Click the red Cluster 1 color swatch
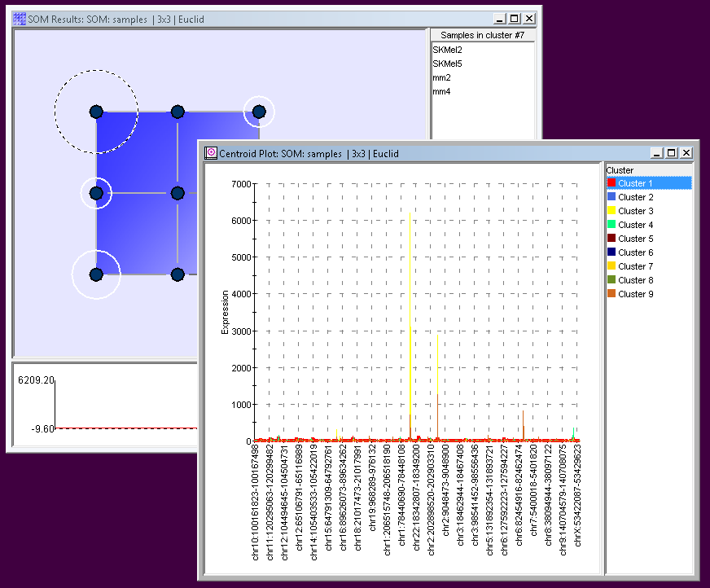 coord(611,183)
